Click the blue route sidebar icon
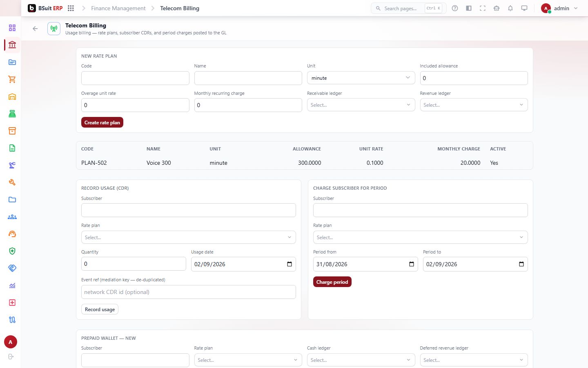Screen dimensions: 588x368 coord(12,320)
